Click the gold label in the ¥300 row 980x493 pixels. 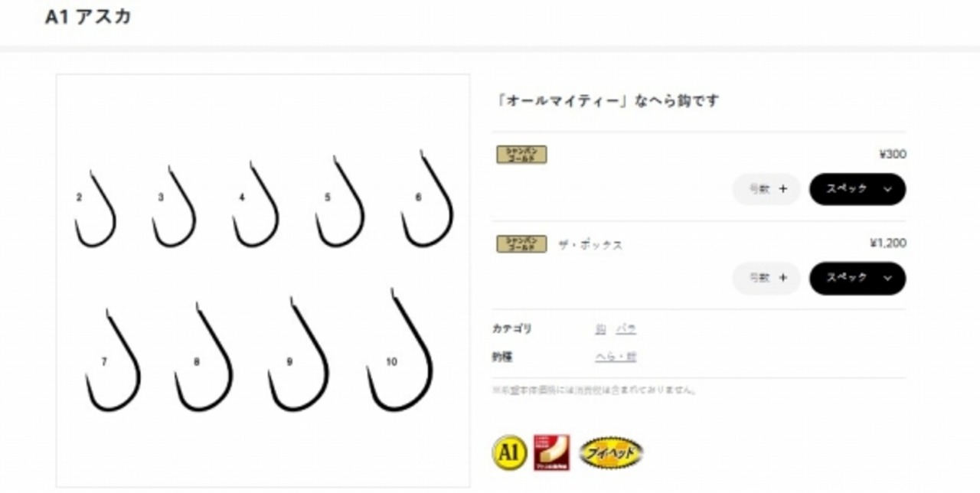[521, 155]
